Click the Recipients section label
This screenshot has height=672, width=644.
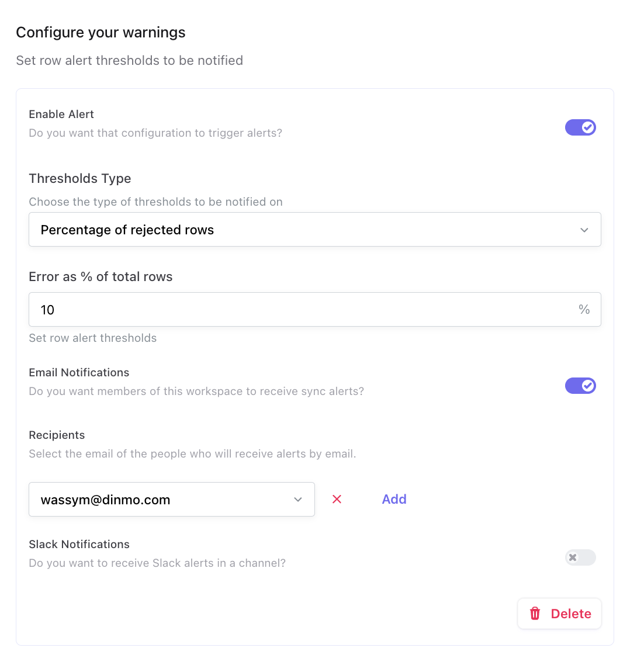(57, 435)
